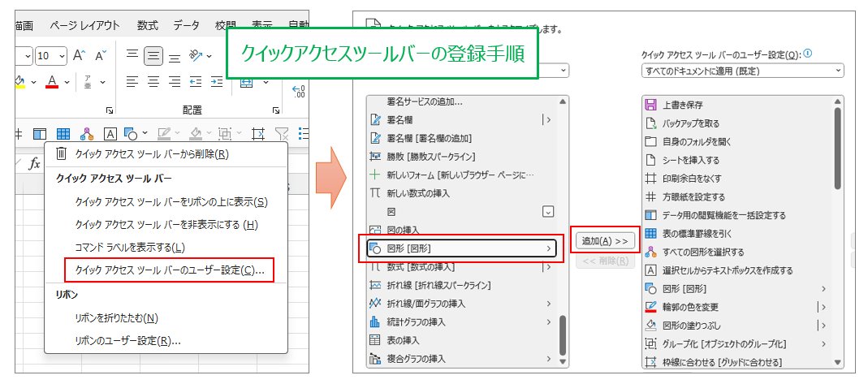Image resolution: width=868 pixels, height=384 pixels.
Task: Click the select all shapes icon in quick access toolbar
Action: [x=87, y=134]
